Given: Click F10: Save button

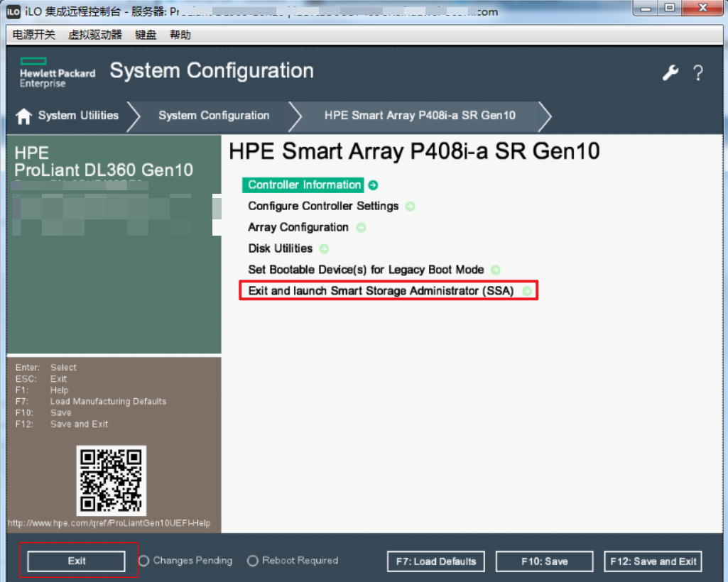Looking at the screenshot, I should 545,561.
